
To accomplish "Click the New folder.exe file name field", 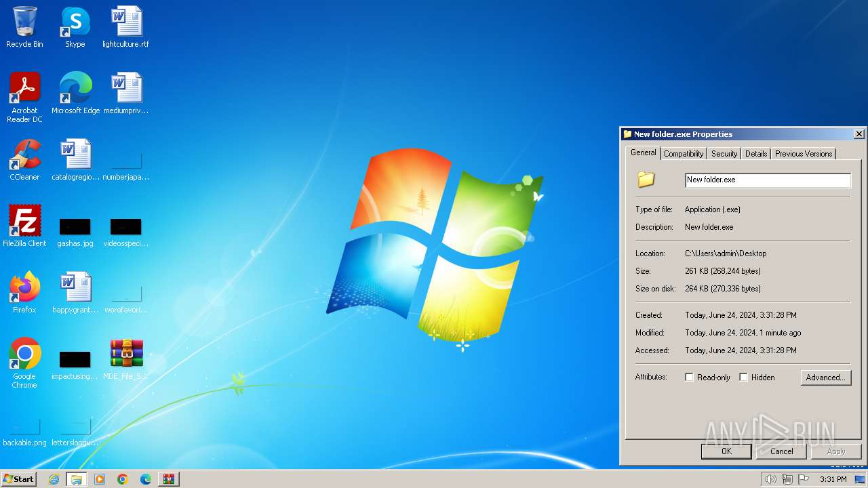I will pyautogui.click(x=768, y=180).
